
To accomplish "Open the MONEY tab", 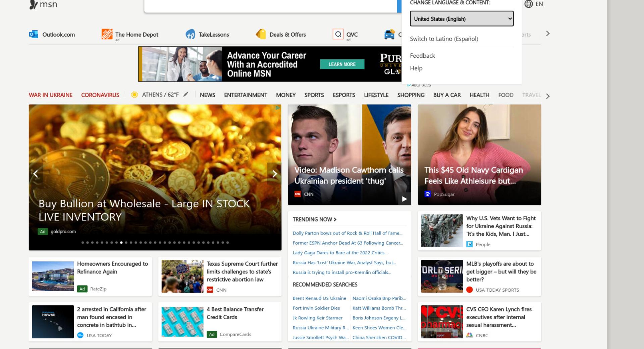I will point(286,95).
